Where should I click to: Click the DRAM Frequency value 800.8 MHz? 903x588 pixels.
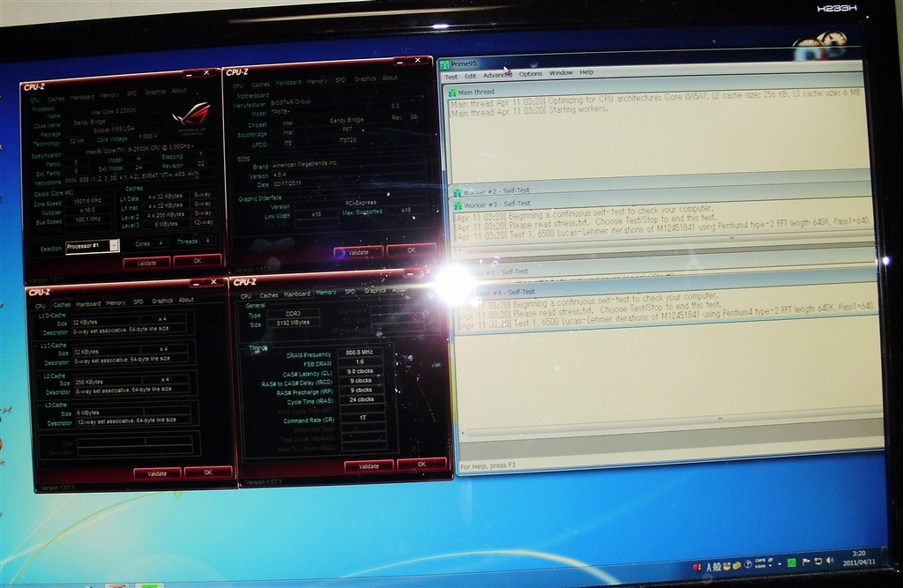tap(360, 352)
